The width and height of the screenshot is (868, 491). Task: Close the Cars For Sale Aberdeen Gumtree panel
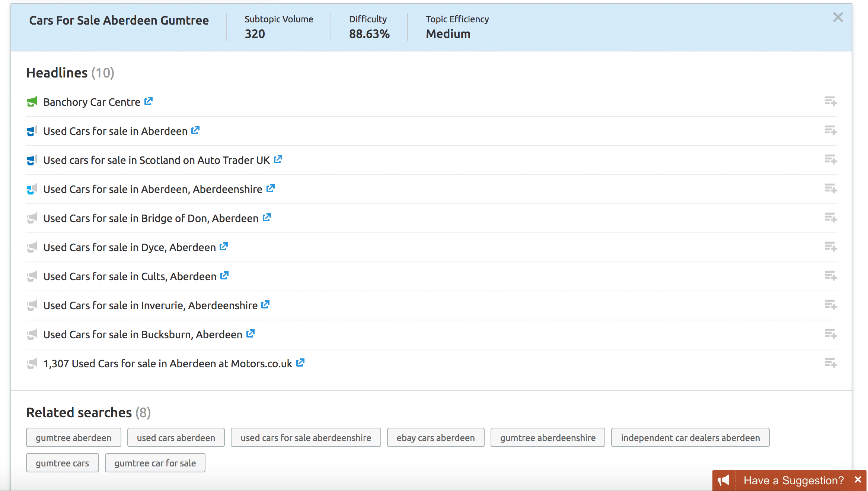click(x=838, y=18)
